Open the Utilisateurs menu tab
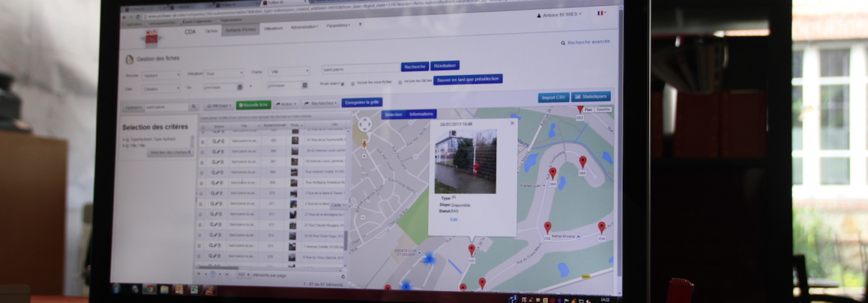 tap(273, 29)
